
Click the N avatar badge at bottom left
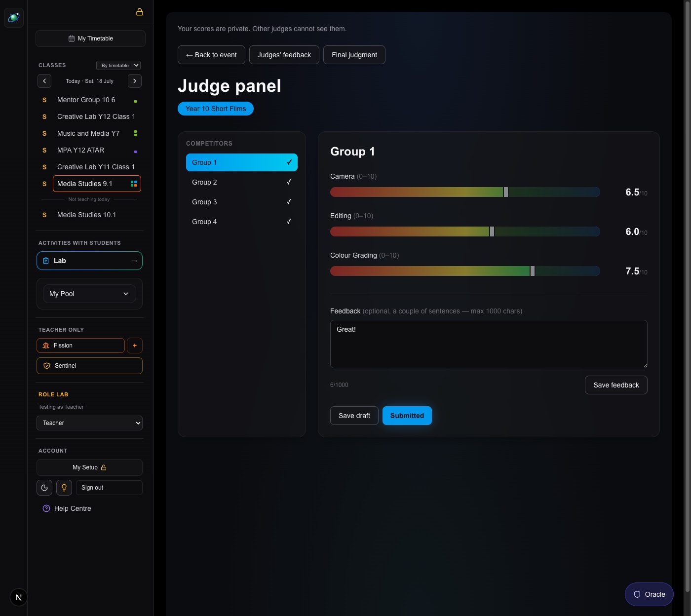[19, 597]
